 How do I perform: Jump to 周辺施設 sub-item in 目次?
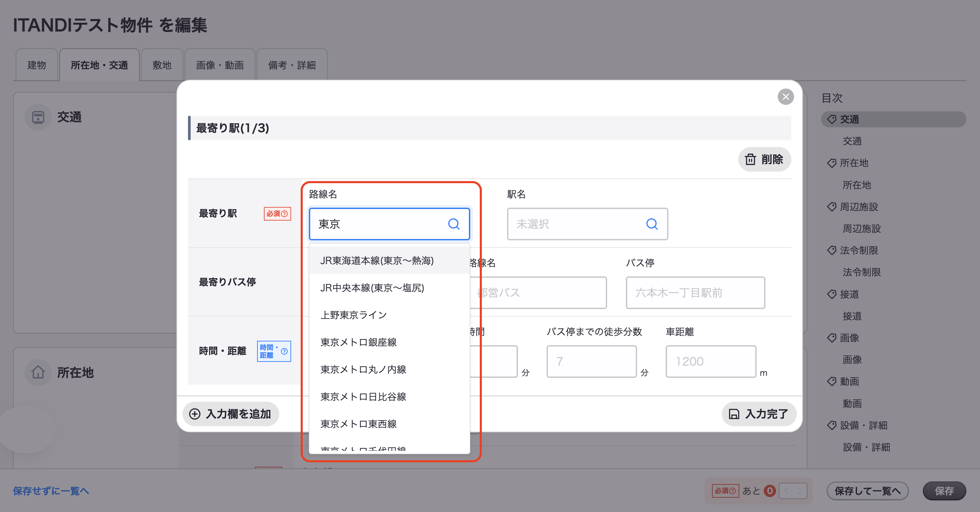[862, 229]
